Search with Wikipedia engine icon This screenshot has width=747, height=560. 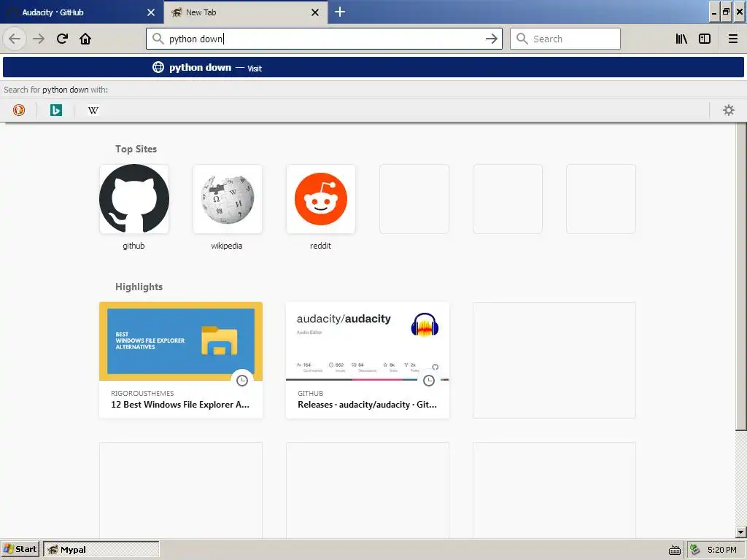(x=93, y=110)
